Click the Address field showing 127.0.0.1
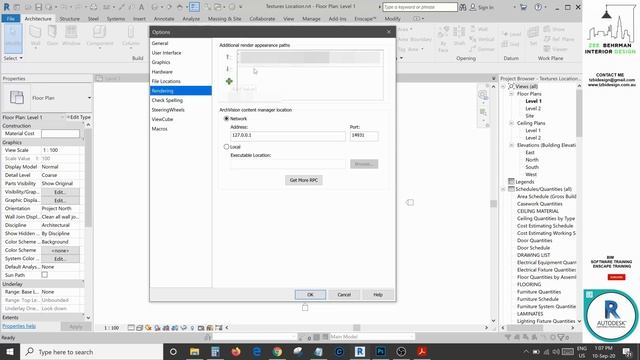Image resolution: width=640 pixels, height=360 pixels. point(288,136)
